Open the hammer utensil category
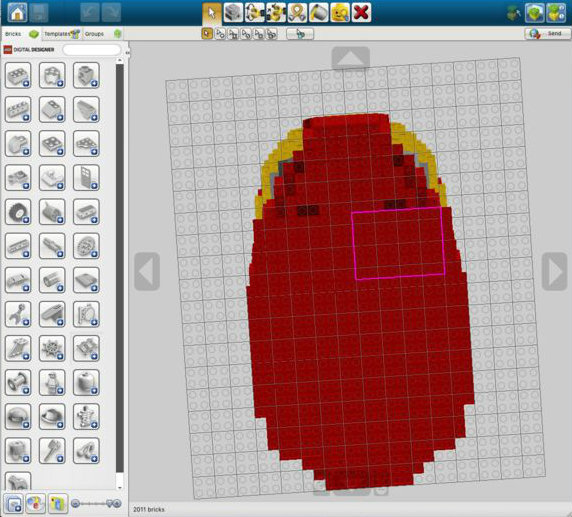 click(52, 451)
